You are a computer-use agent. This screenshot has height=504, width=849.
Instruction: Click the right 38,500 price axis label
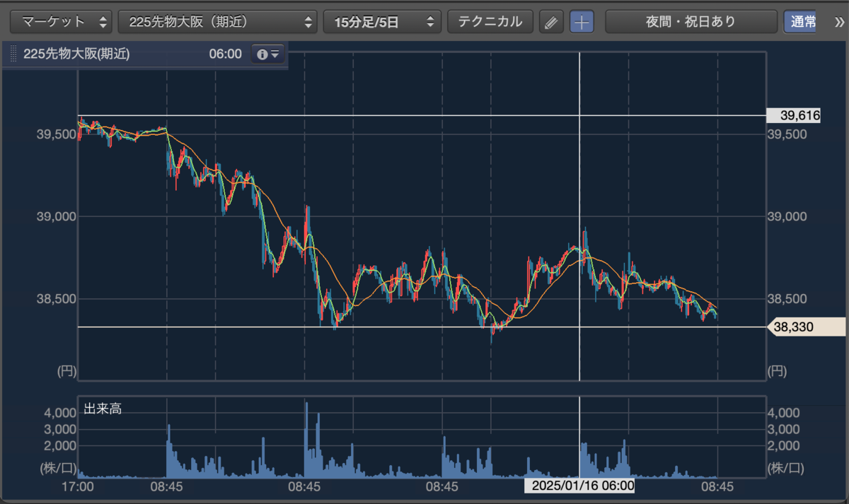click(787, 299)
